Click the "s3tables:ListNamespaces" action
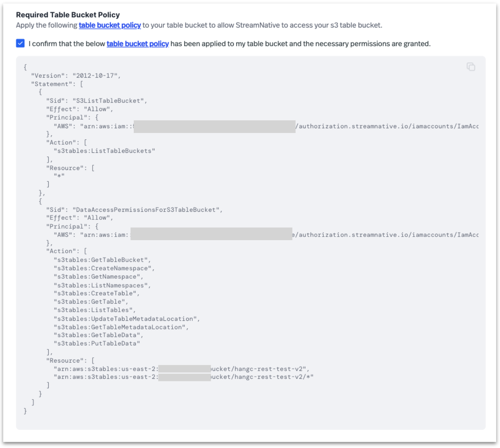Image resolution: width=500 pixels, height=448 pixels. pyautogui.click(x=102, y=286)
